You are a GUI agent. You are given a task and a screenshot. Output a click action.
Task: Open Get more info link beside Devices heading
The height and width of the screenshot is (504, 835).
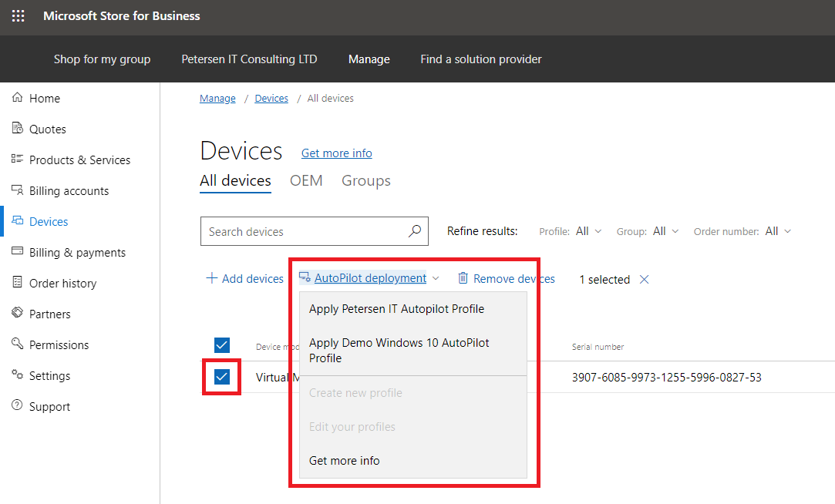tap(337, 153)
